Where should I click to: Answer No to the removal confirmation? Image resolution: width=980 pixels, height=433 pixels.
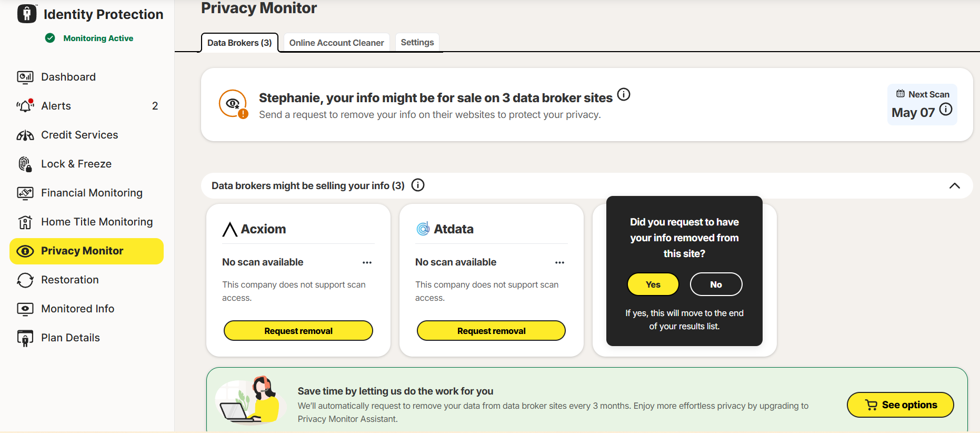click(716, 284)
